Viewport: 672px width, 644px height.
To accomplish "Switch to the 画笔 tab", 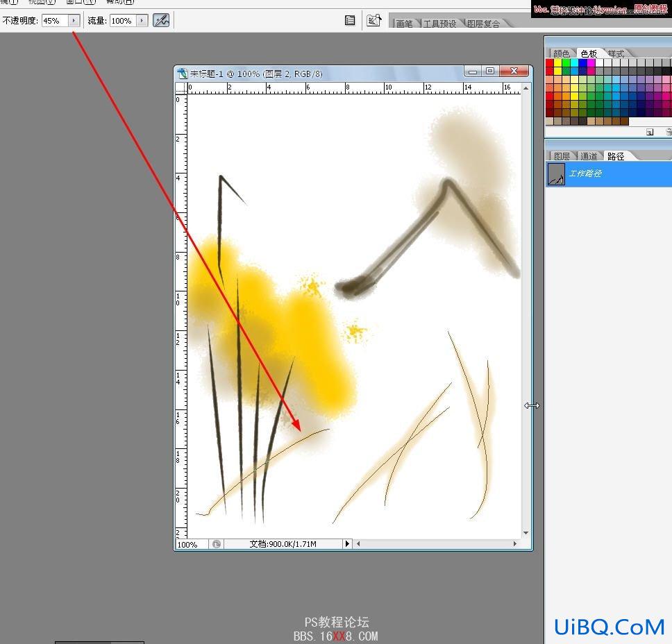I will coord(404,24).
